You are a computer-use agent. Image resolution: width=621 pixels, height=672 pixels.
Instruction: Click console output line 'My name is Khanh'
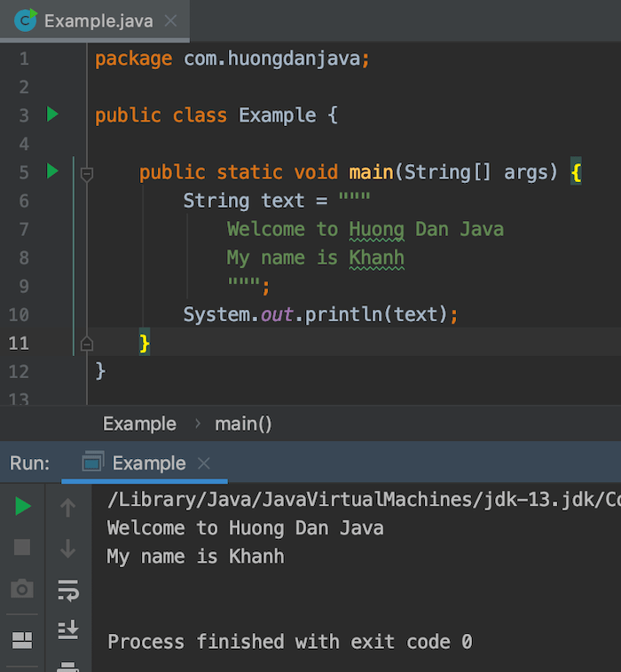pyautogui.click(x=195, y=557)
